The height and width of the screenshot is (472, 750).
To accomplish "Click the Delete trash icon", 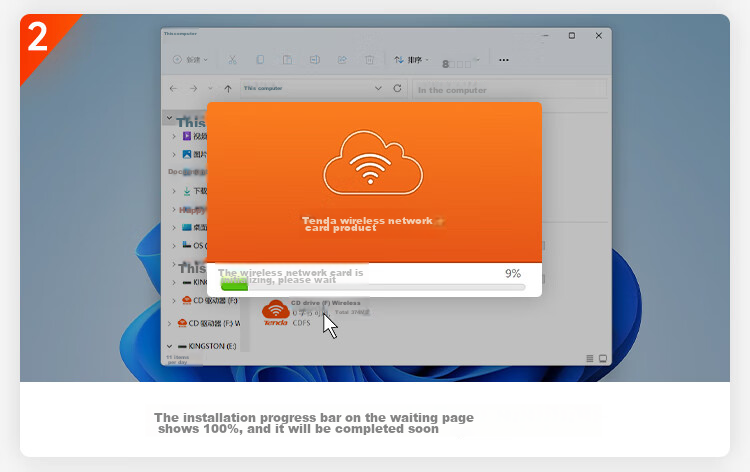I will click(369, 60).
